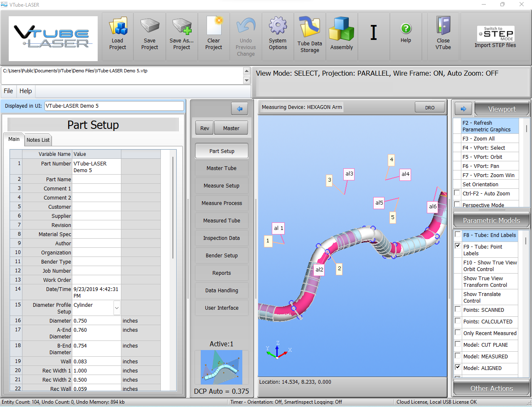532x407 pixels.
Task: Expand the Diameter Profile Setup dropdown
Action: pyautogui.click(x=117, y=308)
